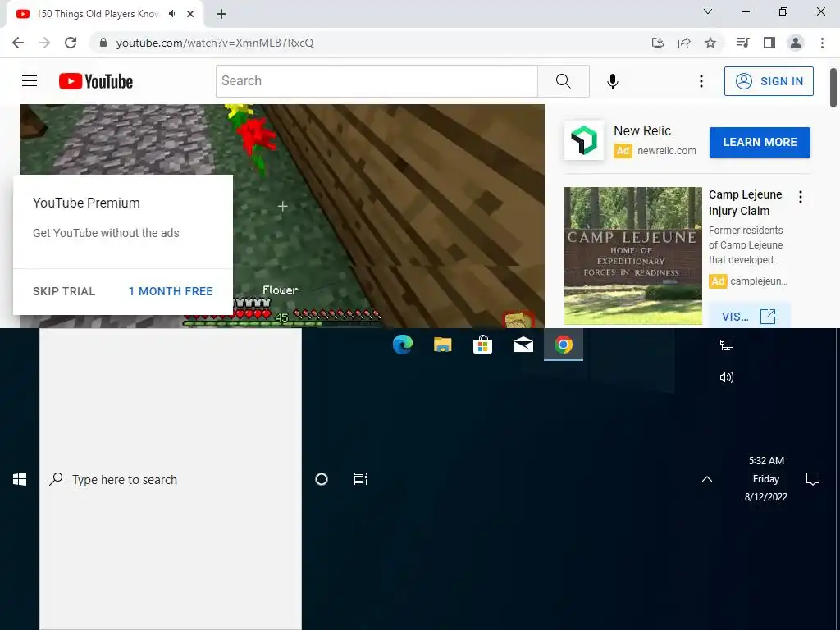Click the browser forward arrow
The height and width of the screenshot is (630, 840).
44,43
